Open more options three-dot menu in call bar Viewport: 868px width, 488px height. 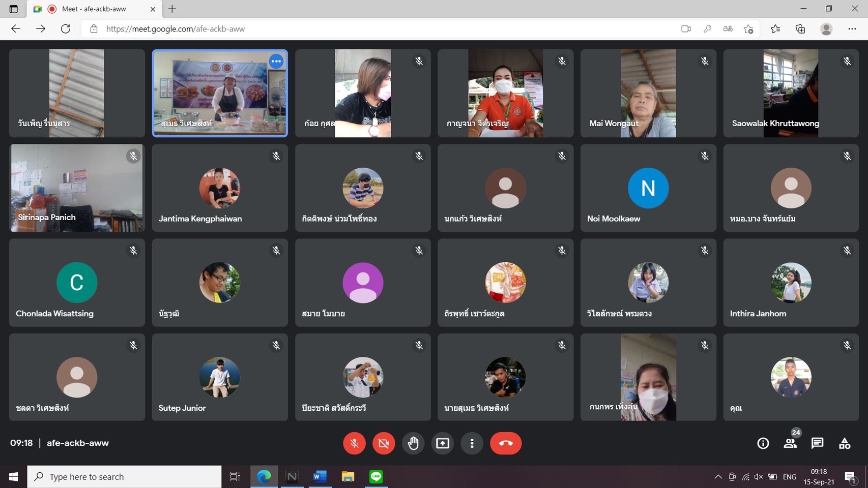472,443
